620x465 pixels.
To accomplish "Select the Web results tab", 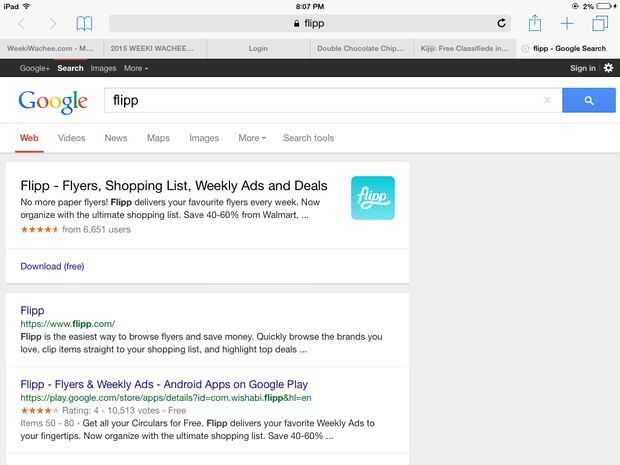I will (x=29, y=138).
